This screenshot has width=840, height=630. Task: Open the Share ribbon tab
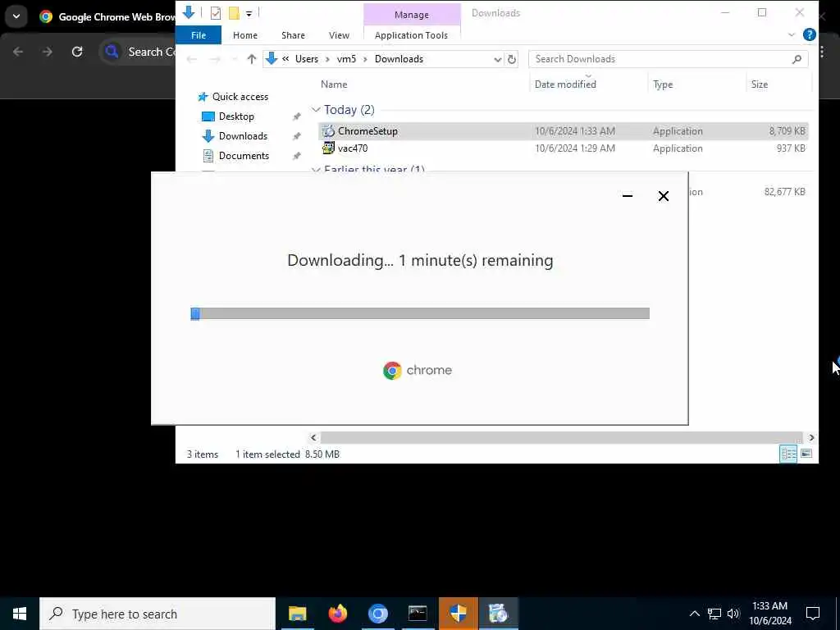[293, 35]
